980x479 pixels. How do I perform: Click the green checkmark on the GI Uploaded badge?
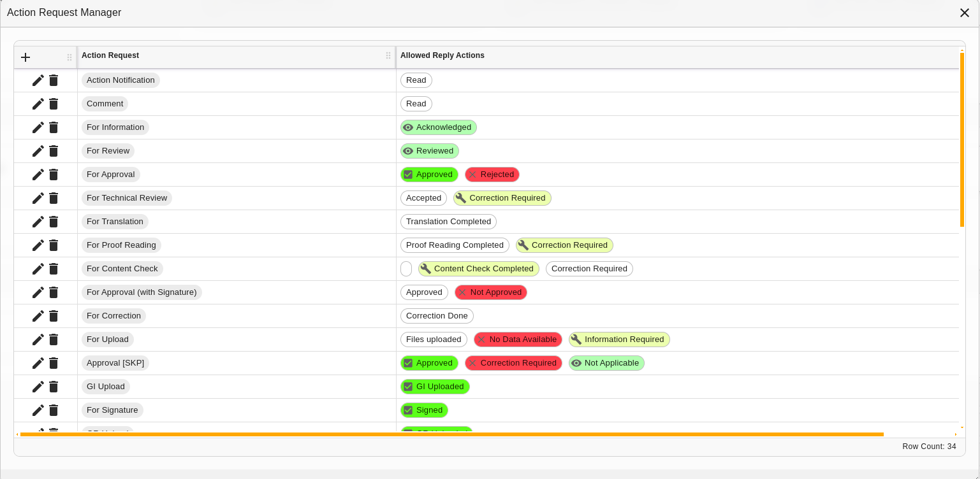[408, 387]
